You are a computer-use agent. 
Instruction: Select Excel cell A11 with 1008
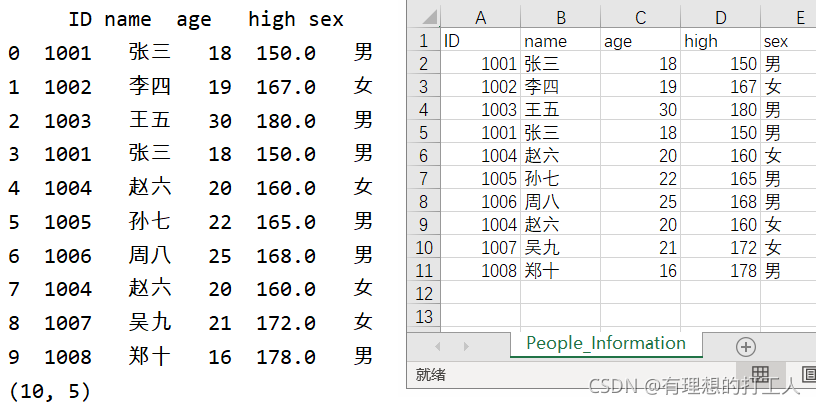click(x=480, y=270)
